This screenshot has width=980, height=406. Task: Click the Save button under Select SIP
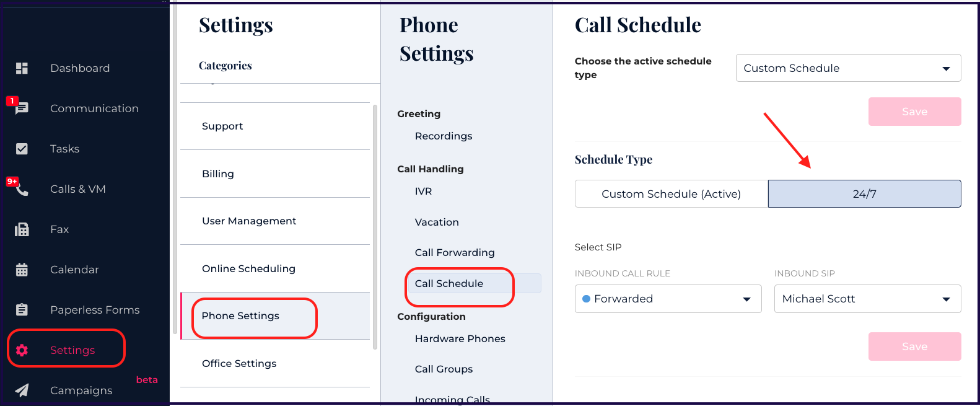click(x=914, y=346)
